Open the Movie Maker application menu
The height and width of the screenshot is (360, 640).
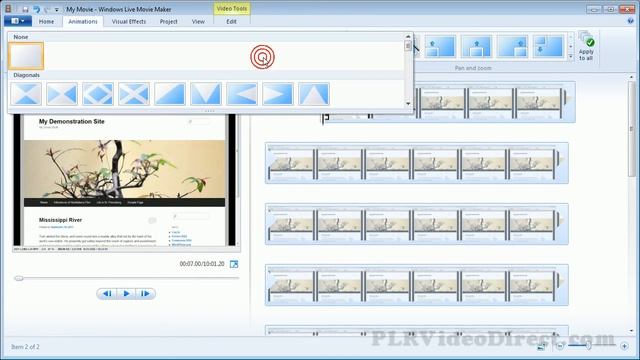pos(18,21)
